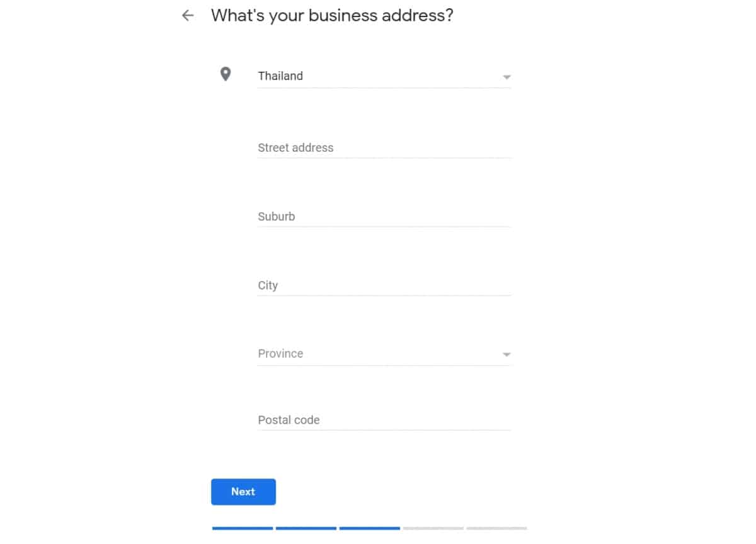The width and height of the screenshot is (756, 544).
Task: Click the third blue progress segment
Action: coord(370,528)
